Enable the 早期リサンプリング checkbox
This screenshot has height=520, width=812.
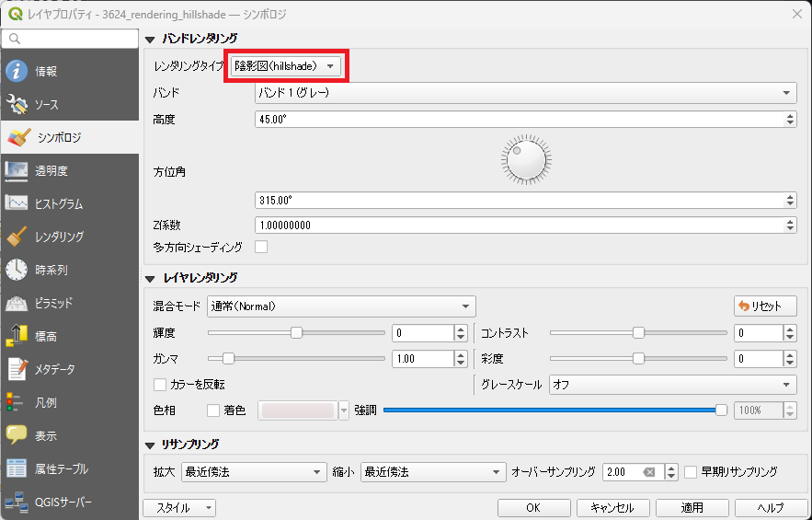[692, 471]
